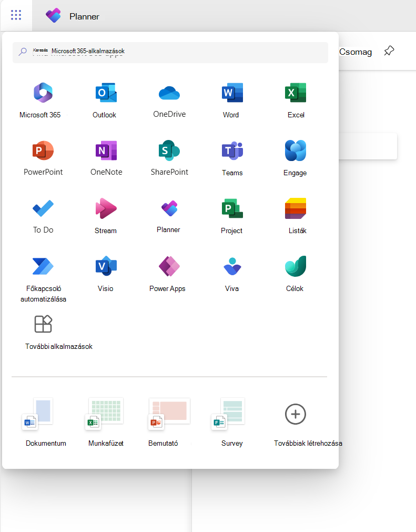416x532 pixels.
Task: Open OneNote from the launcher
Action: point(106,158)
